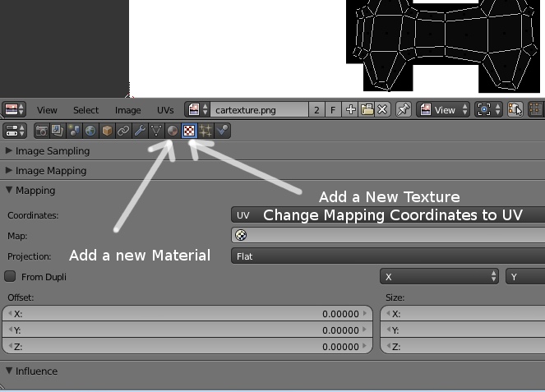Viewport: 545px width, 392px height.
Task: Open the Projection dropdown set to Flat
Action: [x=386, y=256]
